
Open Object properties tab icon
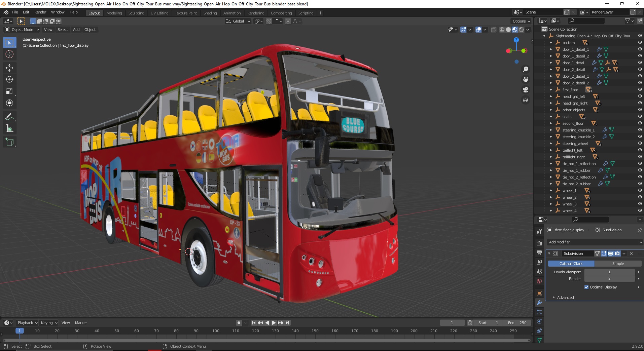coord(539,293)
